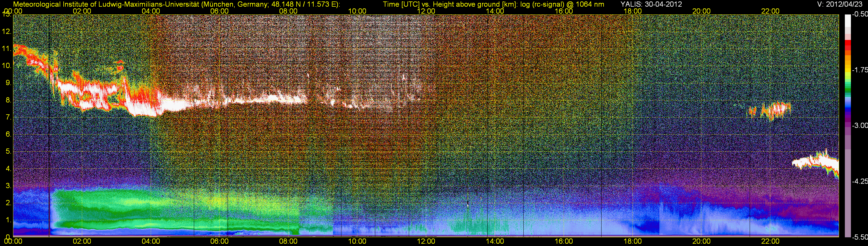Click the 10:00 label on the top time axis
Screen dimensions: 868x246
pyautogui.click(x=357, y=11)
